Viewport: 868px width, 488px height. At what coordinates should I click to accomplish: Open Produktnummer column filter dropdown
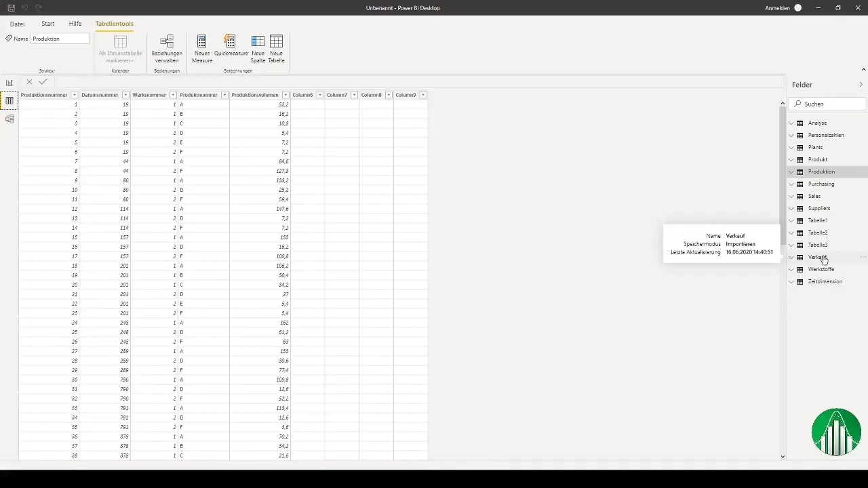[224, 95]
